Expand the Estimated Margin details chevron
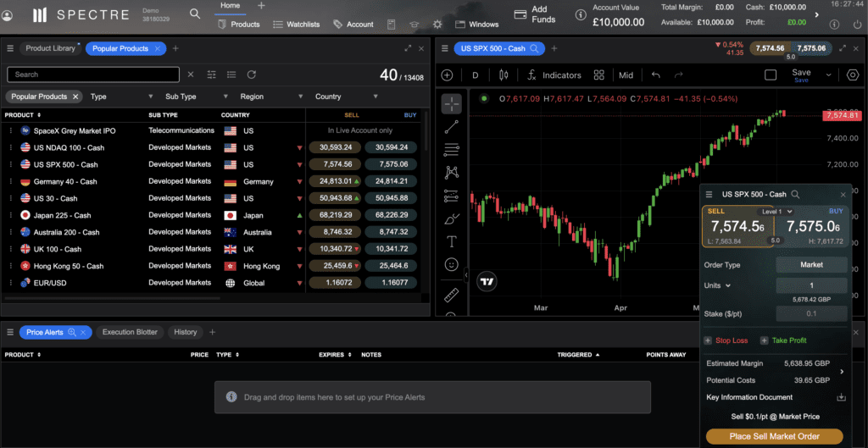This screenshot has height=448, width=868. [842, 372]
